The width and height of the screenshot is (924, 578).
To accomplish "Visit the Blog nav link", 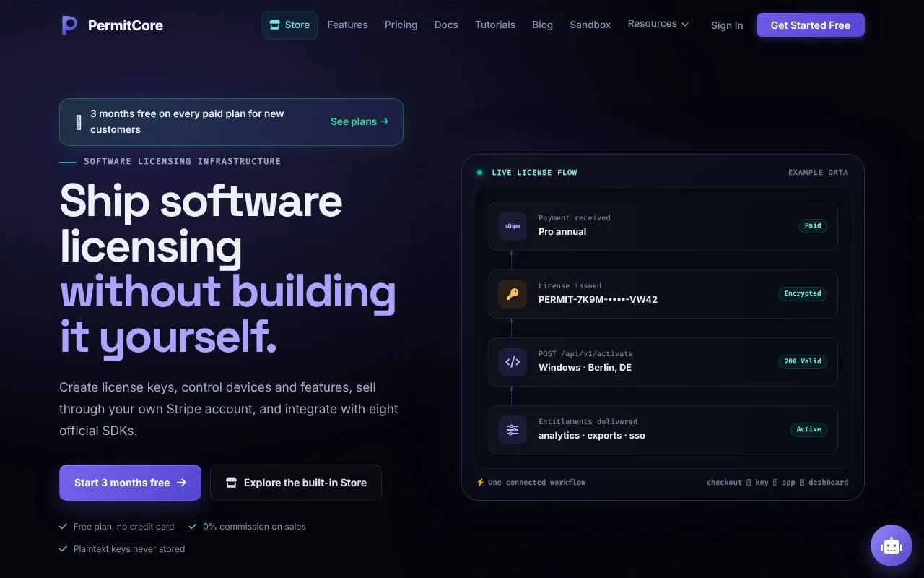I will point(542,25).
